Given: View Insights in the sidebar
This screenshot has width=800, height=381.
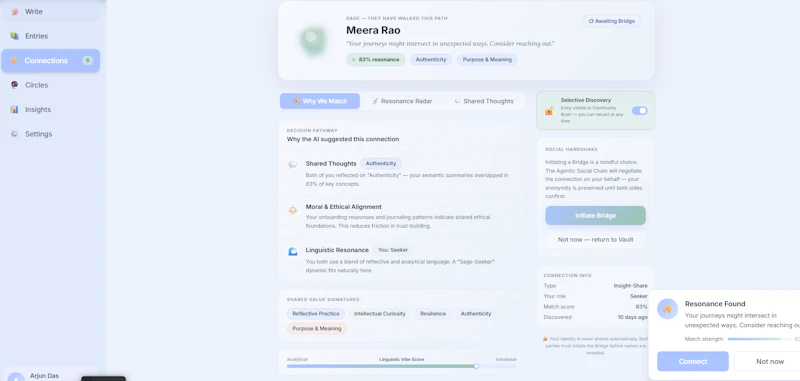Looking at the screenshot, I should point(50,110).
